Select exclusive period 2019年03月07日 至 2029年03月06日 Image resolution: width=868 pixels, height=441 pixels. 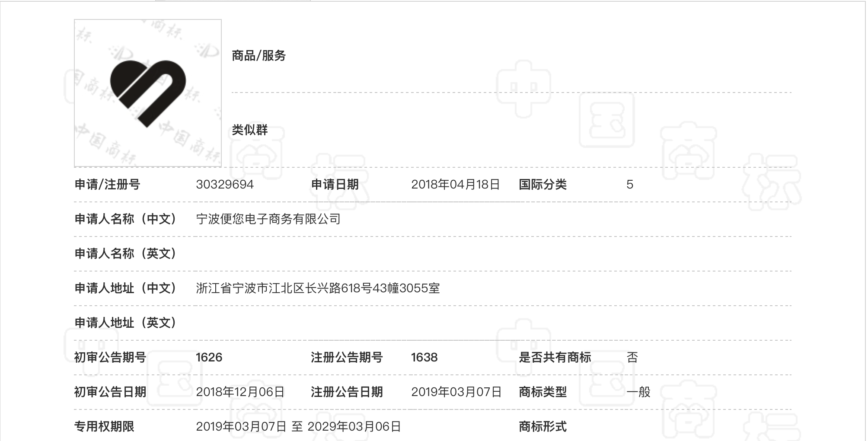(x=298, y=427)
